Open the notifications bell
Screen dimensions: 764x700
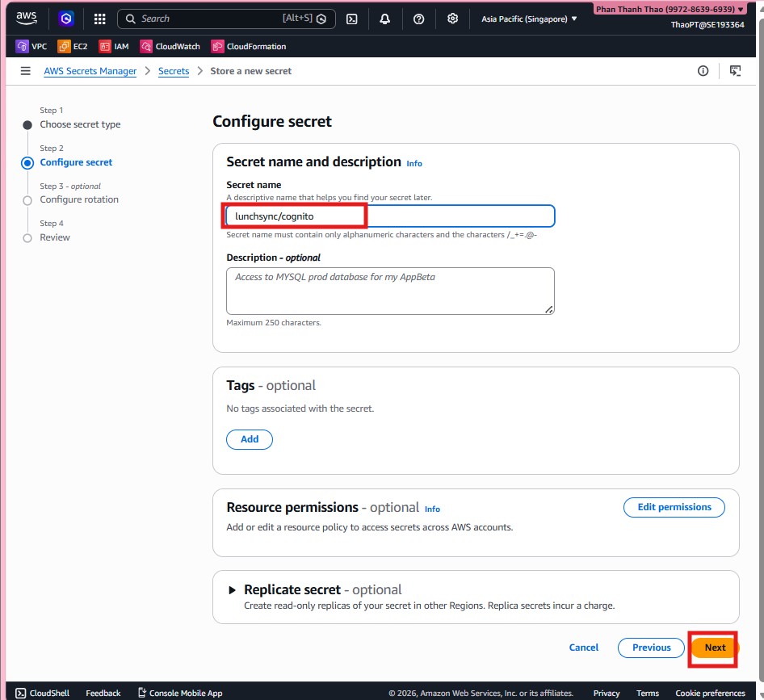coord(385,19)
